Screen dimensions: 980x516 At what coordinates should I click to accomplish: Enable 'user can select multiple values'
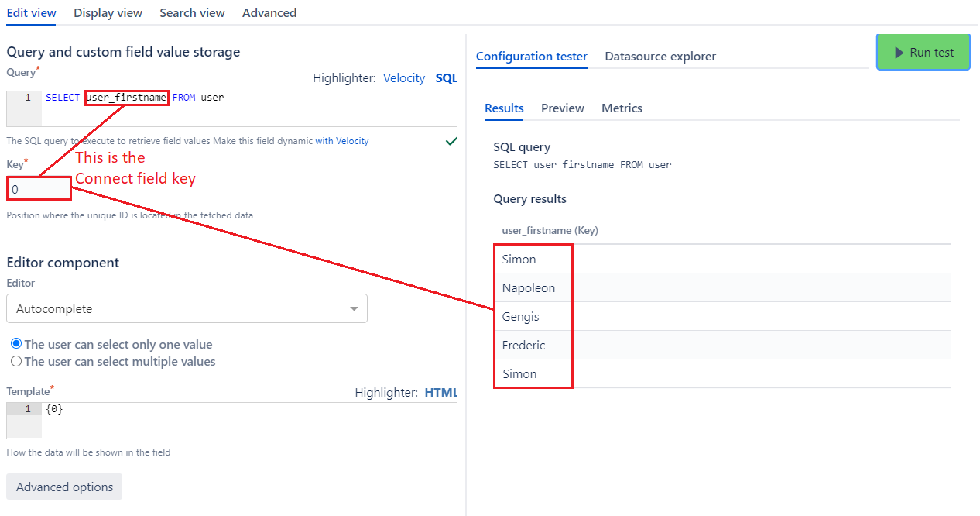pyautogui.click(x=16, y=361)
